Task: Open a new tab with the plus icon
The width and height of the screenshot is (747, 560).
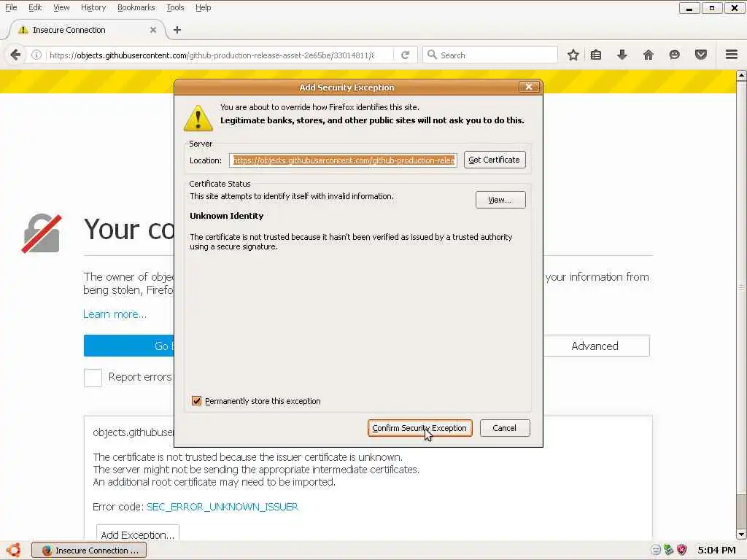Action: tap(177, 30)
